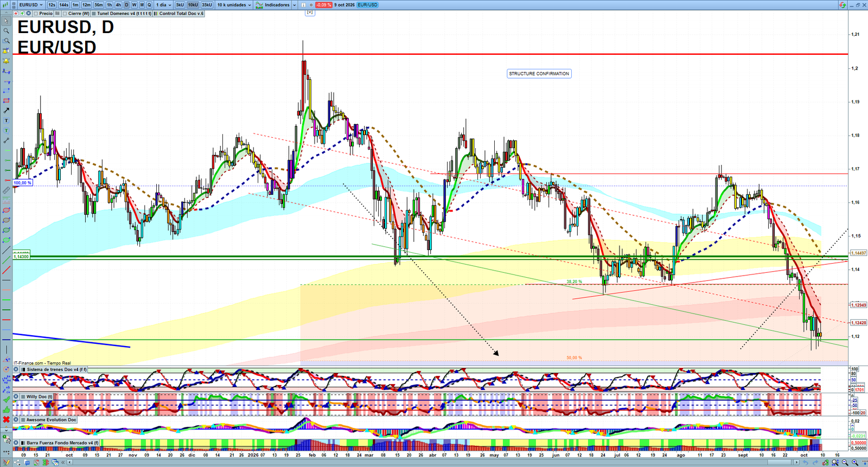Click the red X delete icon
868x467 pixels.
click(x=7, y=419)
